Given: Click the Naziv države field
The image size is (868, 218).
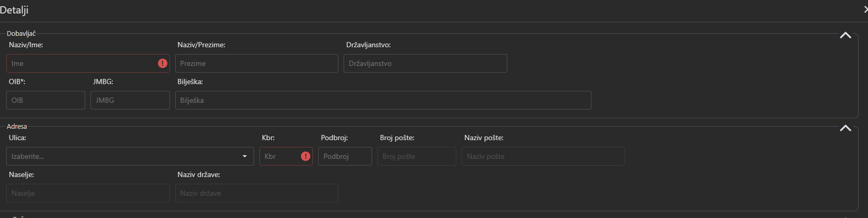Looking at the screenshot, I should pyautogui.click(x=256, y=193).
